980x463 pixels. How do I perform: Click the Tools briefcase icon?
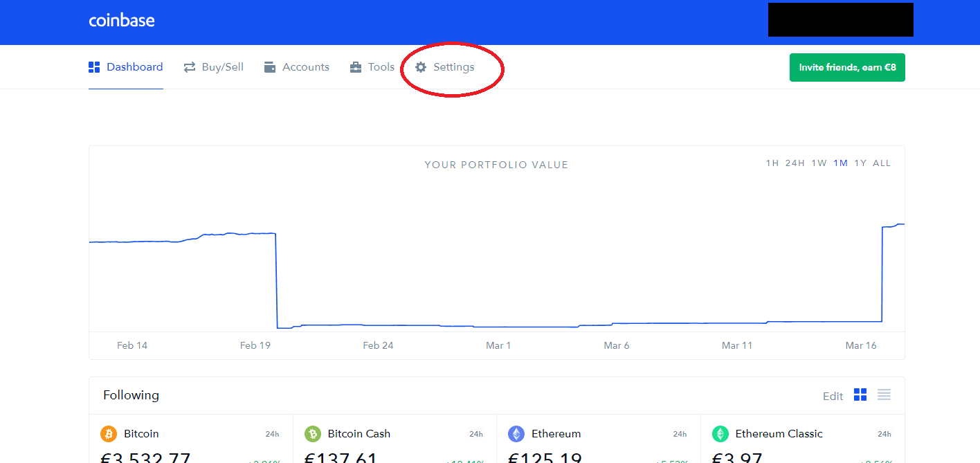(356, 67)
